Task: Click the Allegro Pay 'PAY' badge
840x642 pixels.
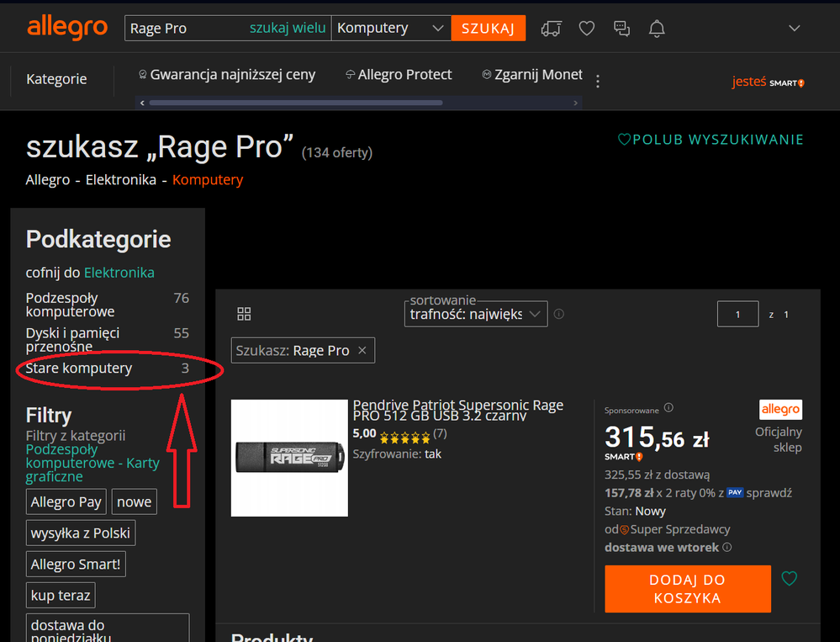Action: click(735, 492)
